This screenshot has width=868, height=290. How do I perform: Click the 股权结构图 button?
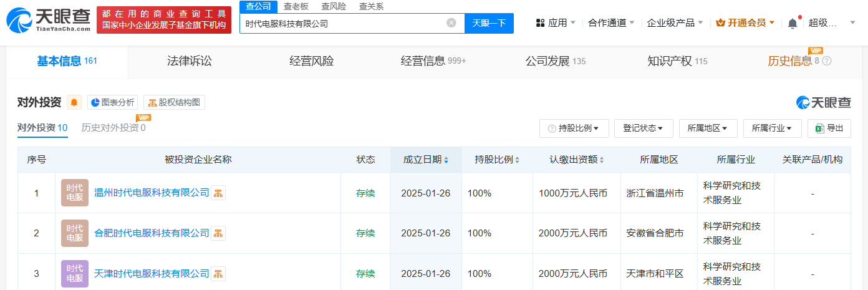coord(174,102)
